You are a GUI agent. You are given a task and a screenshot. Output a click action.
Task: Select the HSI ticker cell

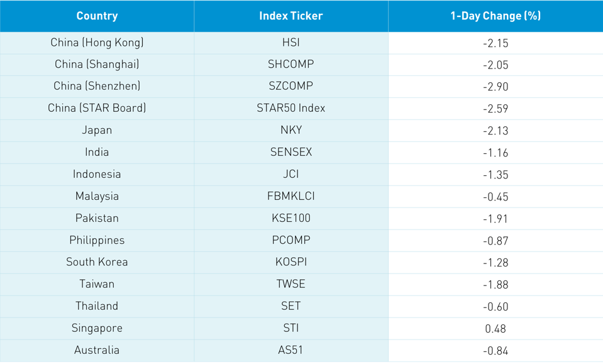[291, 43]
